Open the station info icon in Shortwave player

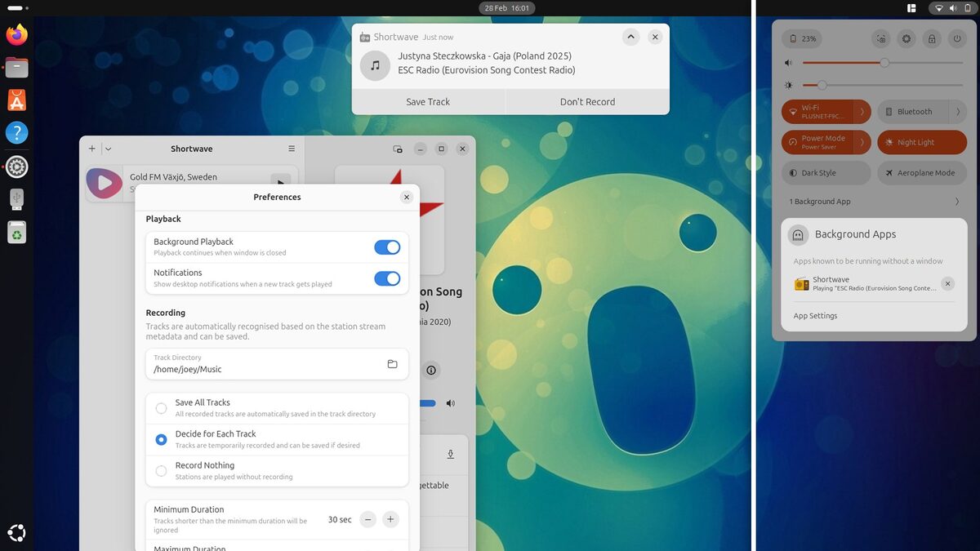point(431,370)
